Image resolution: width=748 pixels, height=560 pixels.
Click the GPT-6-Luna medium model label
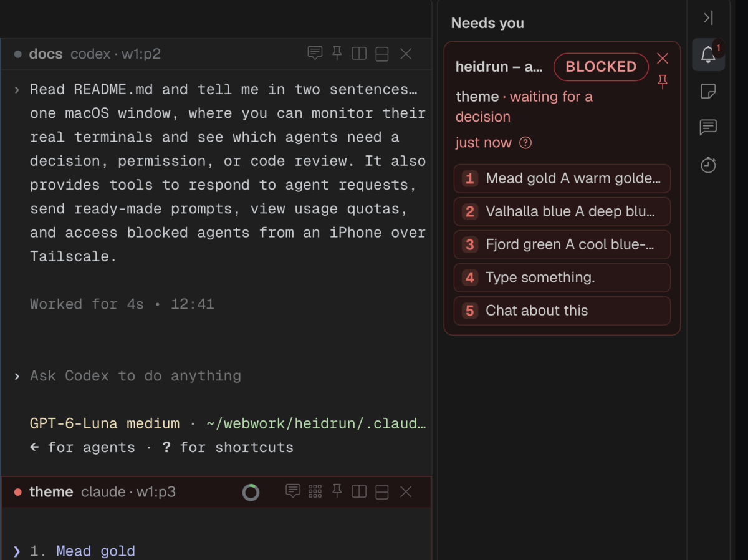pyautogui.click(x=104, y=424)
